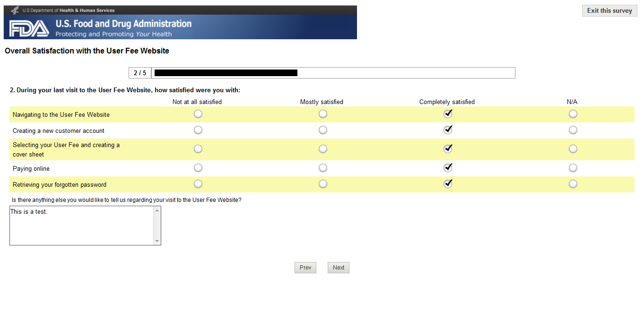Select 'Mostly satisfied' for Retrieving your forgotten password
Screen dimensions: 644x323
pyautogui.click(x=323, y=184)
